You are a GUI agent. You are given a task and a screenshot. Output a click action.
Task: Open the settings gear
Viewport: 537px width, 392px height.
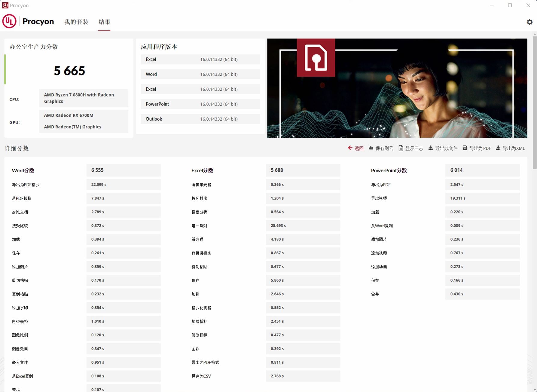coord(529,22)
